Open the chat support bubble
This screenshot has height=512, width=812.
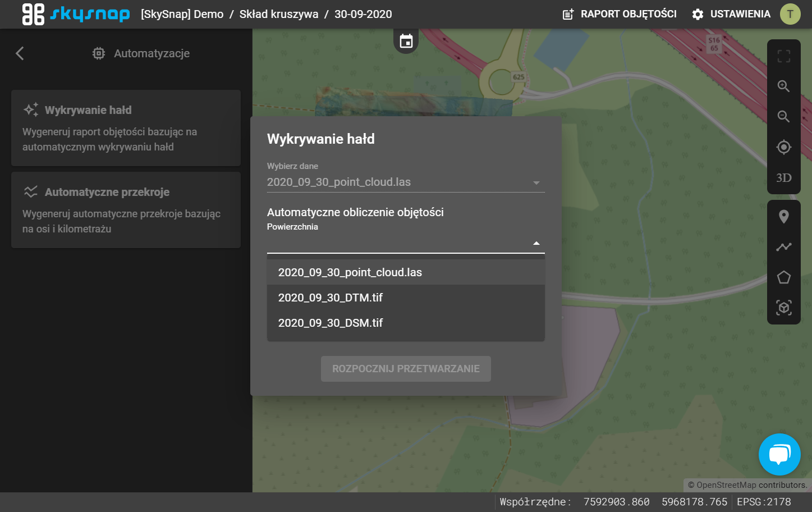click(779, 454)
